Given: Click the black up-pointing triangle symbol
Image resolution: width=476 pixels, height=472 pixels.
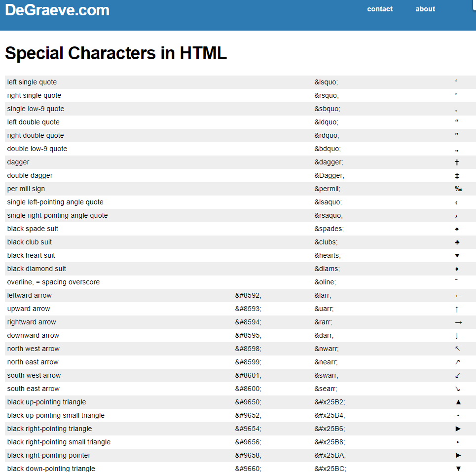Looking at the screenshot, I should [x=458, y=402].
